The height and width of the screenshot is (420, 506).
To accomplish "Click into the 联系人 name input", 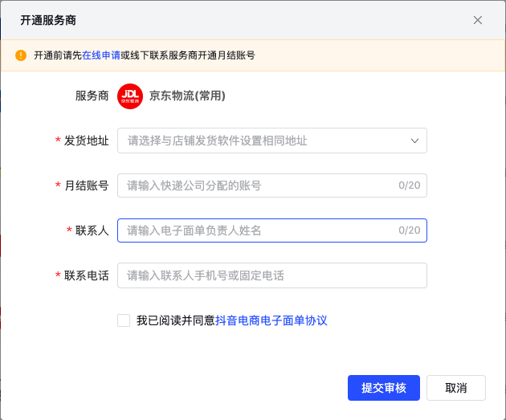I will [272, 230].
